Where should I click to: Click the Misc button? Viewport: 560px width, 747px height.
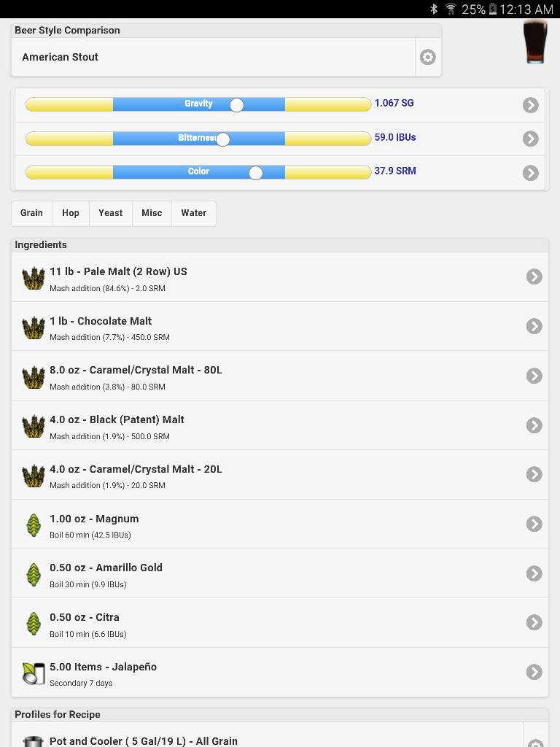[x=152, y=213]
